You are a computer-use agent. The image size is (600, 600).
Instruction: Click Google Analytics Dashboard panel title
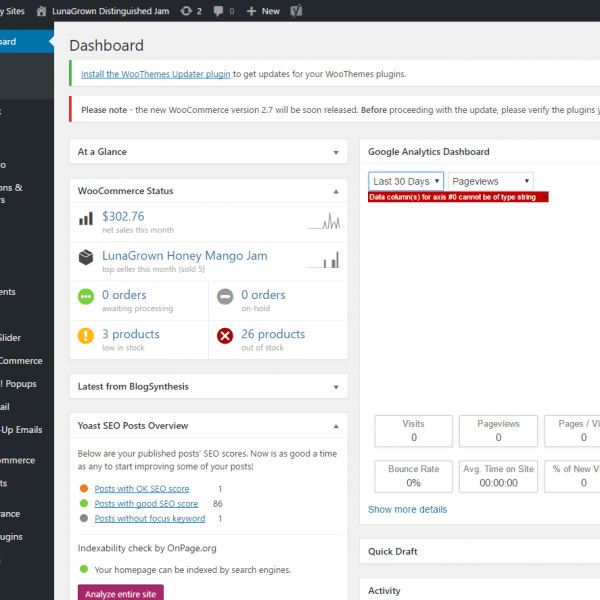pyautogui.click(x=429, y=152)
